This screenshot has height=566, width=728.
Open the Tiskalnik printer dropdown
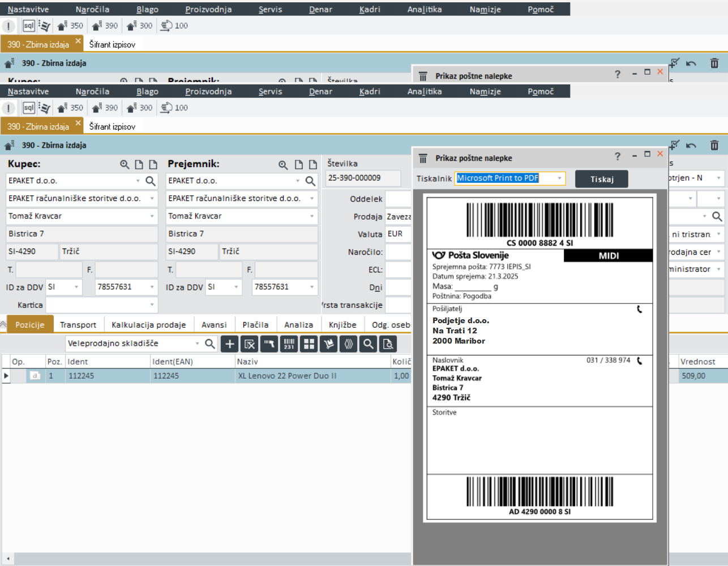click(x=559, y=178)
